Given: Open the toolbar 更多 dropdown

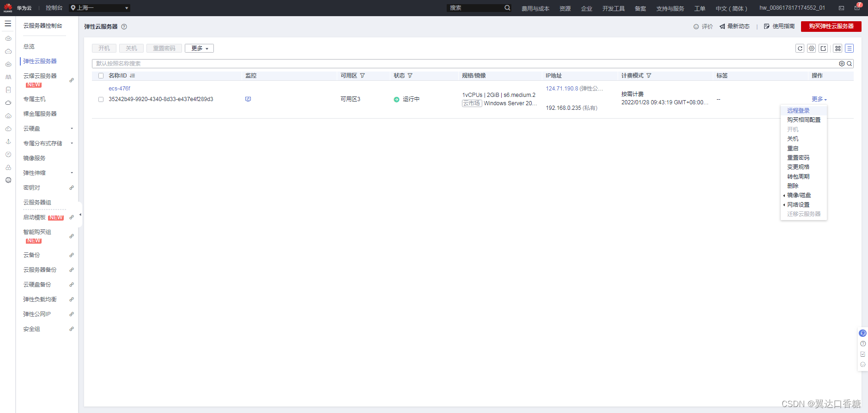Looking at the screenshot, I should (199, 48).
